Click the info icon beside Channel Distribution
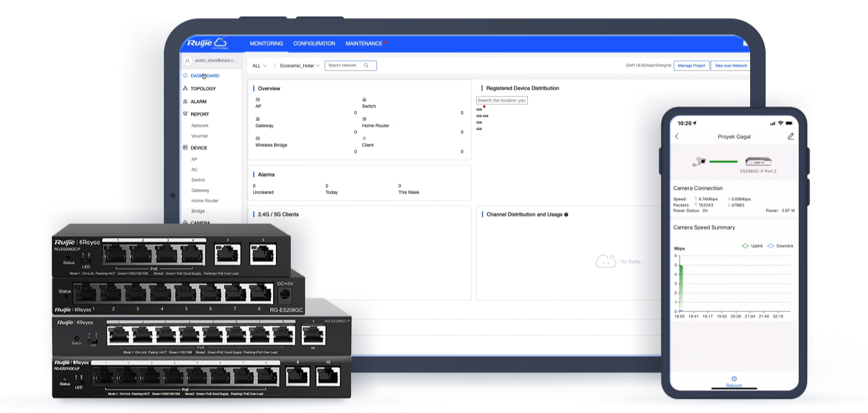The width and height of the screenshot is (868, 413). [566, 214]
